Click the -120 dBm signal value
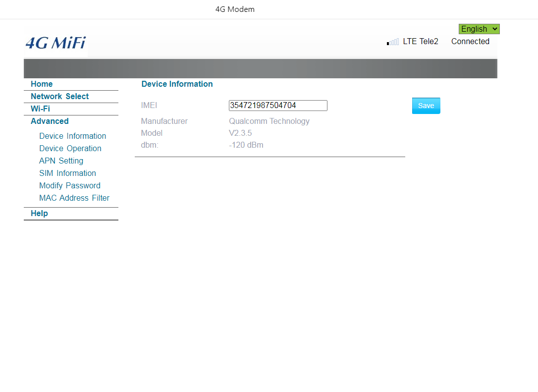 [x=246, y=146]
